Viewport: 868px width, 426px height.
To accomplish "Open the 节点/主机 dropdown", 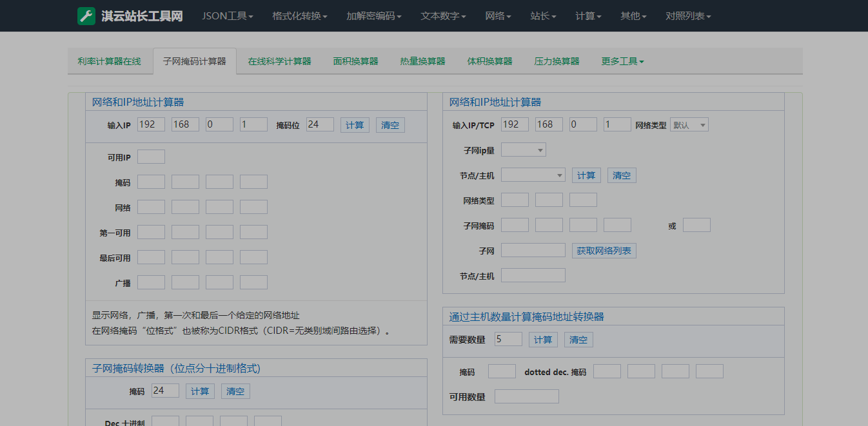I will (533, 175).
